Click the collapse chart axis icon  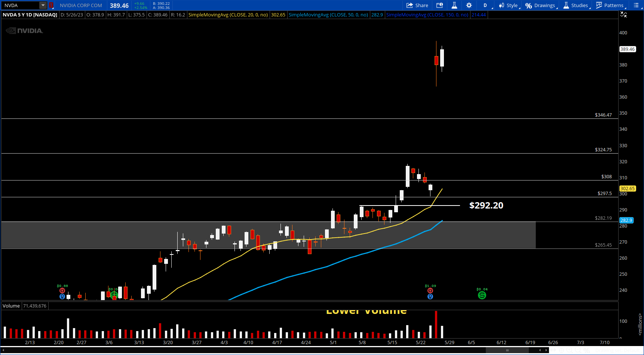pos(624,15)
